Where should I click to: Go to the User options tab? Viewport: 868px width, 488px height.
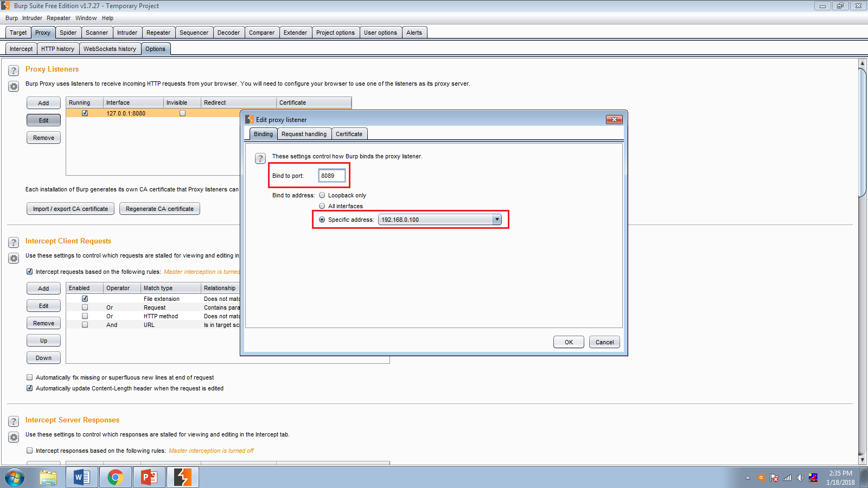[380, 33]
